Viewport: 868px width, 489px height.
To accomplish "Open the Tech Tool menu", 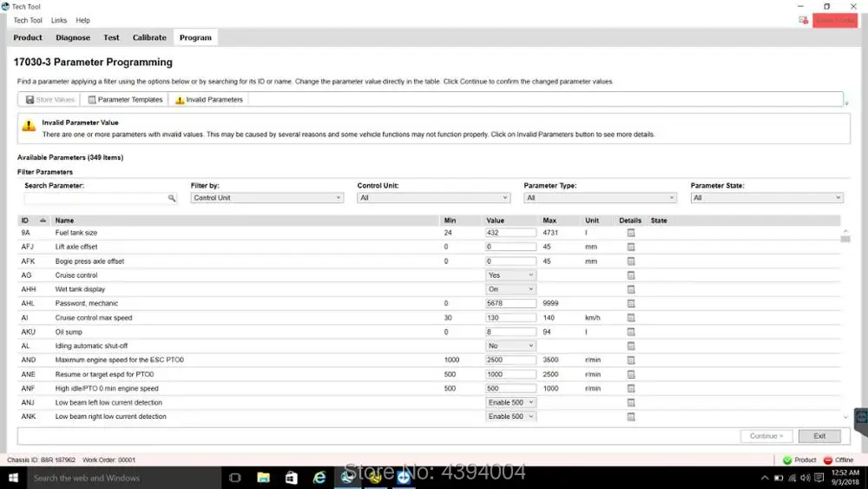I will pyautogui.click(x=28, y=21).
